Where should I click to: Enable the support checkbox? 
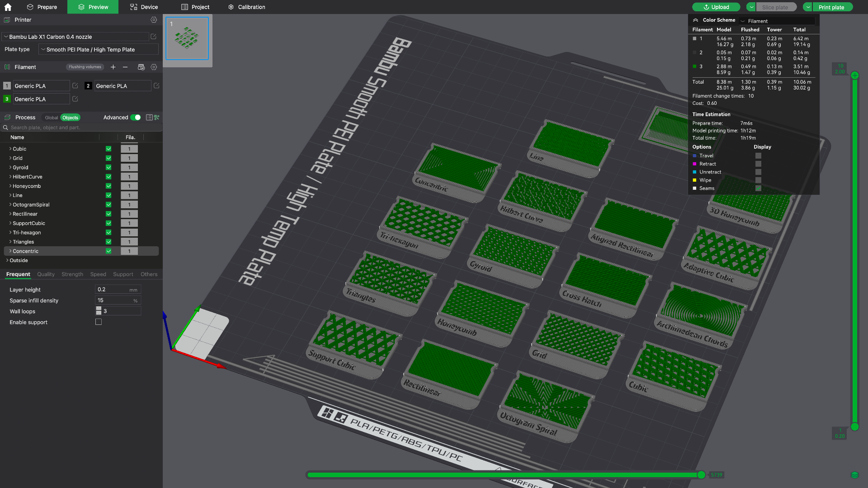click(x=99, y=322)
